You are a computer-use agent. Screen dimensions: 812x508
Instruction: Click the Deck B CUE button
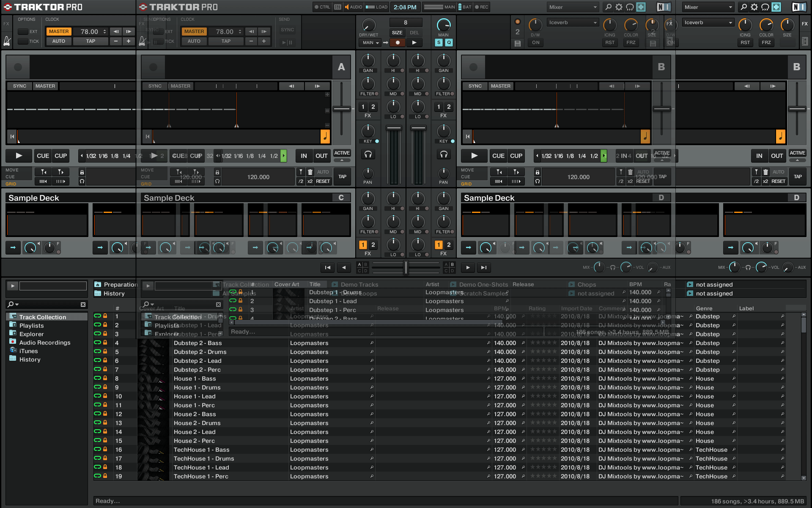[x=498, y=156]
